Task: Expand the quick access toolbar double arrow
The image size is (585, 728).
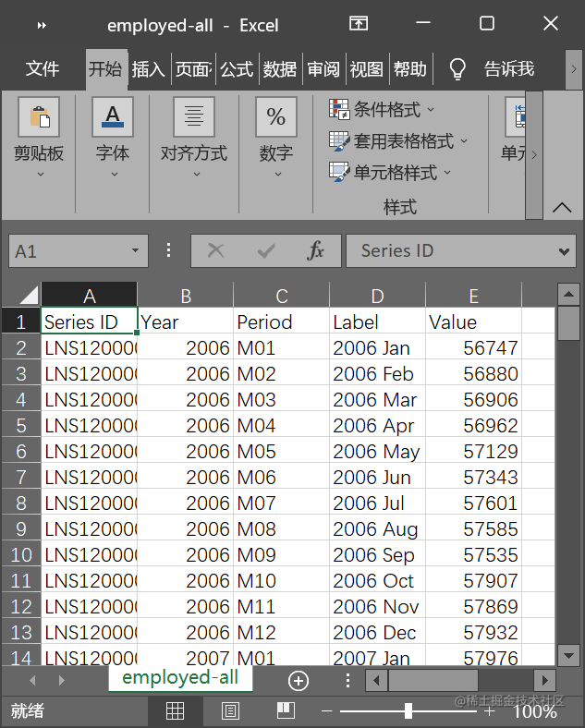Action: pyautogui.click(x=42, y=26)
